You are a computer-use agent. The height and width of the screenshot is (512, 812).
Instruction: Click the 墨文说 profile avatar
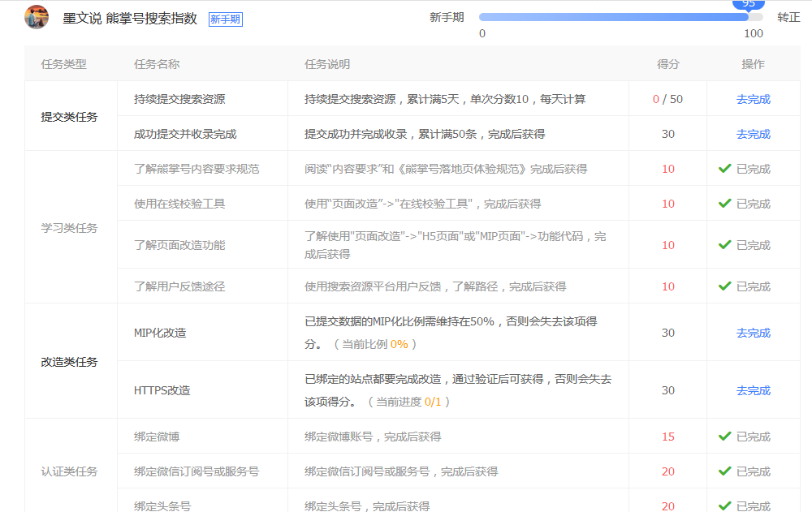(37, 17)
